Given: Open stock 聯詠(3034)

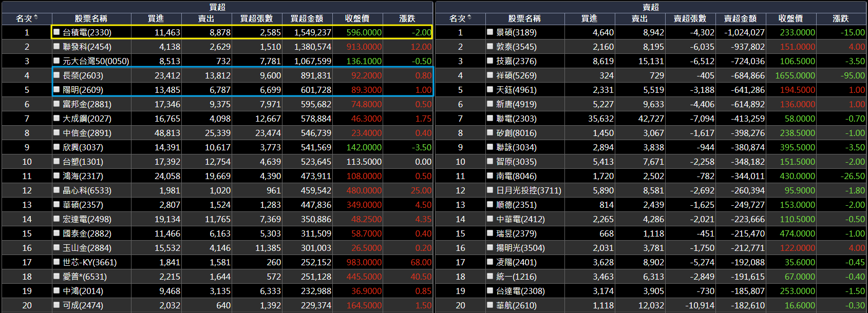Looking at the screenshot, I should pyautogui.click(x=516, y=147).
